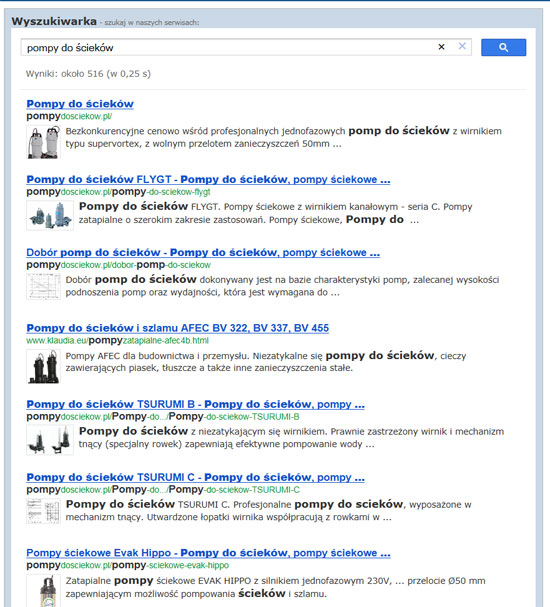Click the 'pompy do ścieków' search field
The image size is (550, 607).
tap(228, 48)
